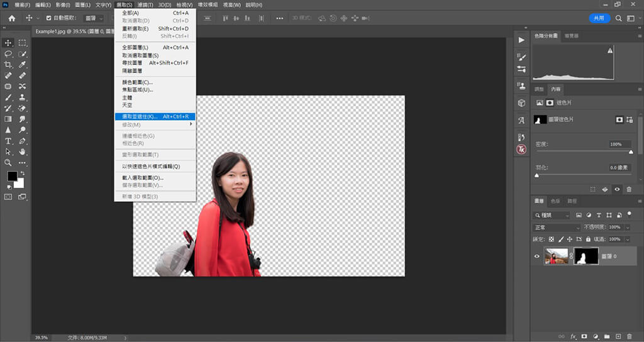Open the blend mode 正常 dropdown
Screen dimensions: 644x342
click(x=557, y=228)
